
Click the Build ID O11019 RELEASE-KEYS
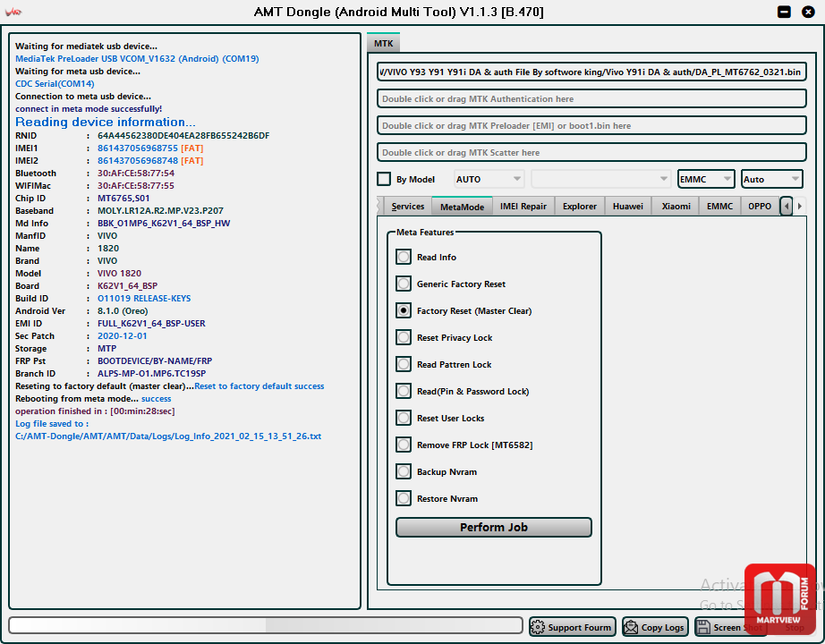[144, 299]
